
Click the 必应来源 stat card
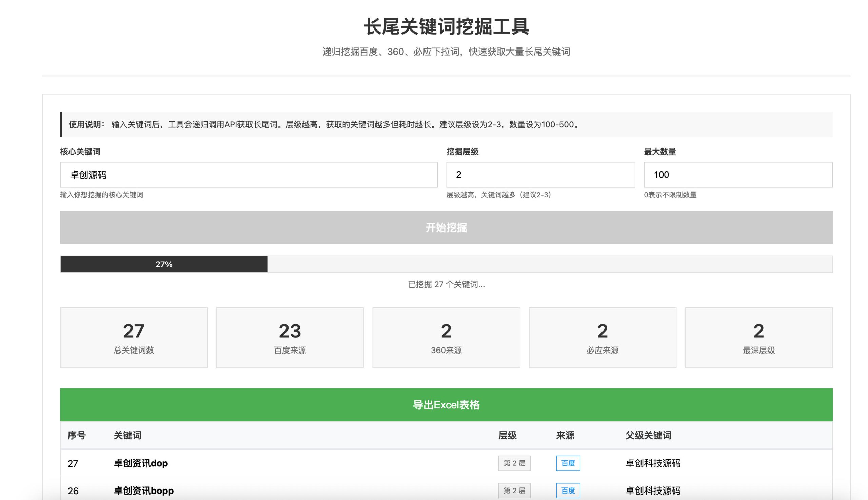[x=603, y=338]
